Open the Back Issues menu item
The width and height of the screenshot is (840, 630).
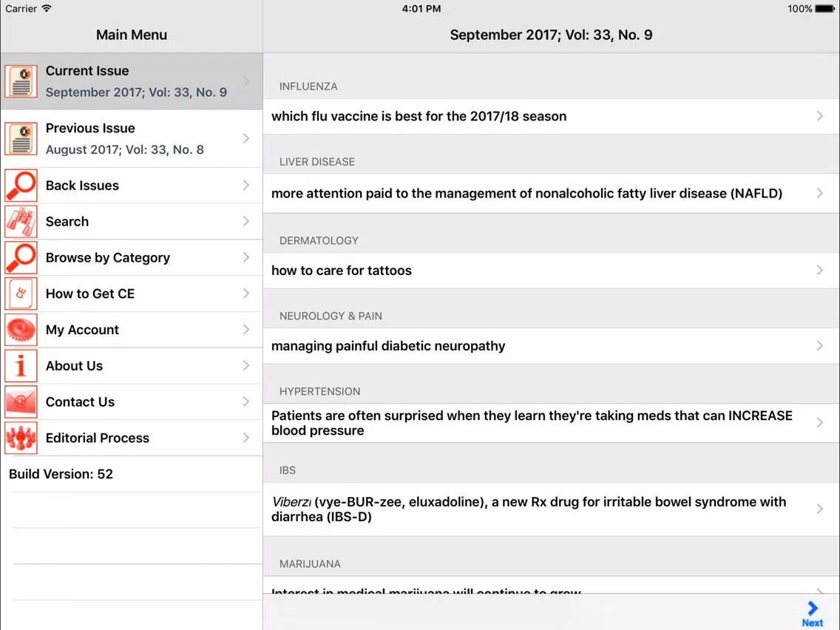(132, 186)
